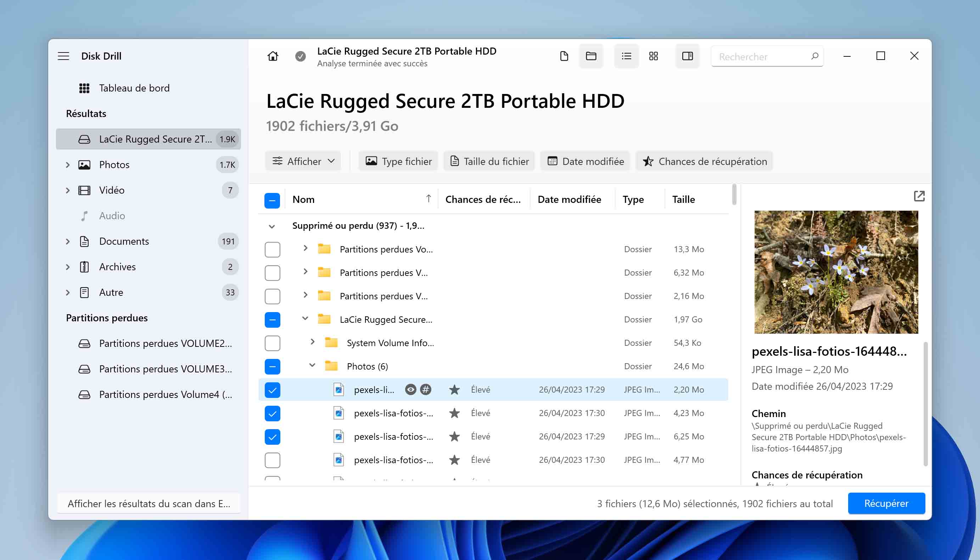980x560 pixels.
Task: Filter by Taille du fichier
Action: point(489,161)
